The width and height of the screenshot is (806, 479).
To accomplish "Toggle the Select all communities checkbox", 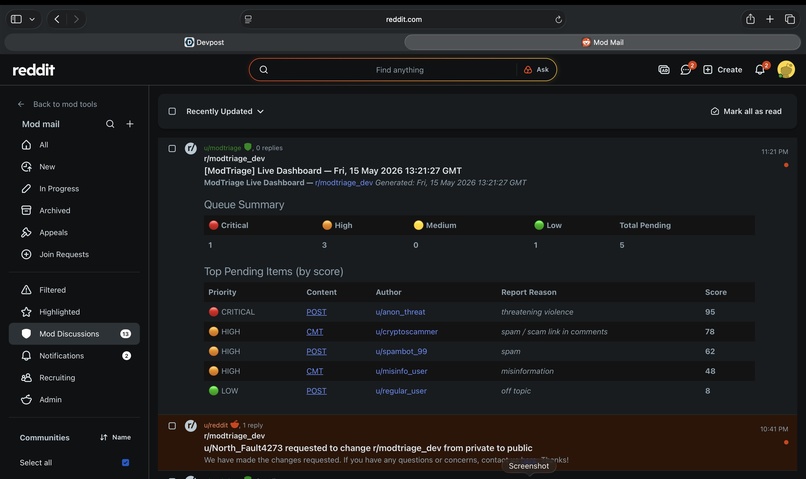I will coord(125,463).
